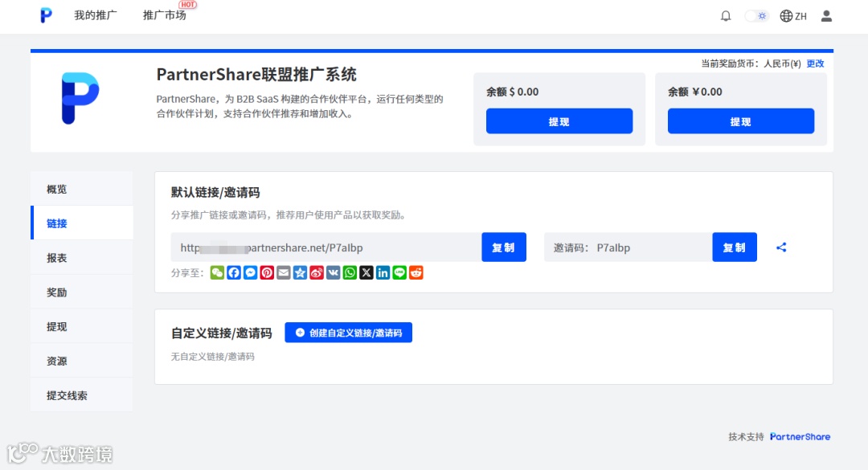Viewport: 868px width, 470px height.
Task: Share the link to X
Action: 366,272
